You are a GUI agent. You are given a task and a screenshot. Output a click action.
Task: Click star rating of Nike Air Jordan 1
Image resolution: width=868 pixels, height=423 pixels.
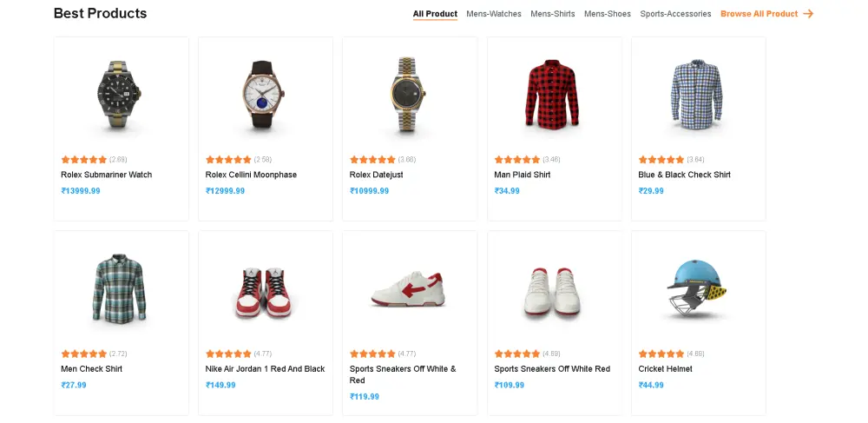click(x=228, y=354)
